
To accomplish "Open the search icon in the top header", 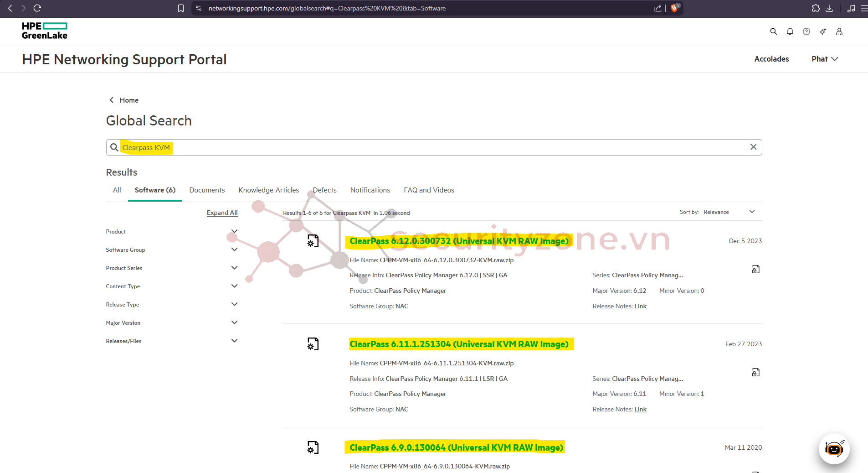I will [x=773, y=31].
